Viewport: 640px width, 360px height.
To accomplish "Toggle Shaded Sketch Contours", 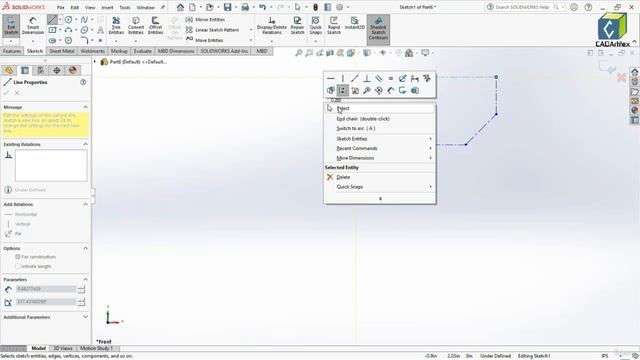I will click(378, 29).
